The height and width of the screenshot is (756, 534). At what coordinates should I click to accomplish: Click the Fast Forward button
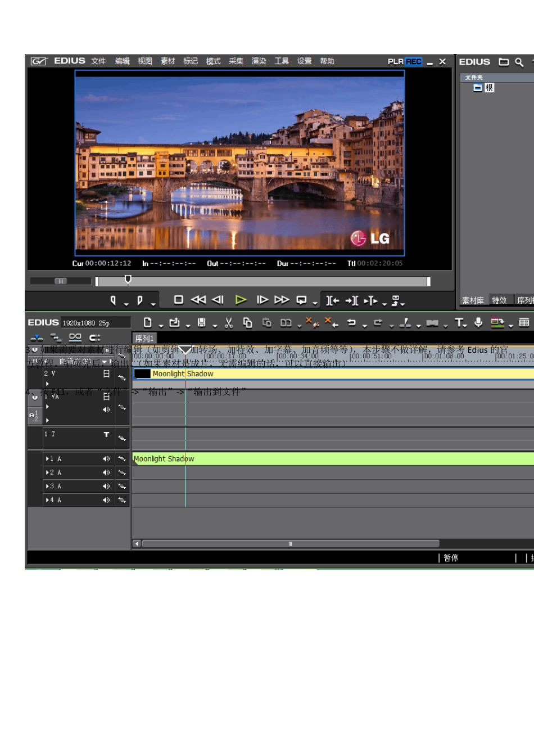282,300
